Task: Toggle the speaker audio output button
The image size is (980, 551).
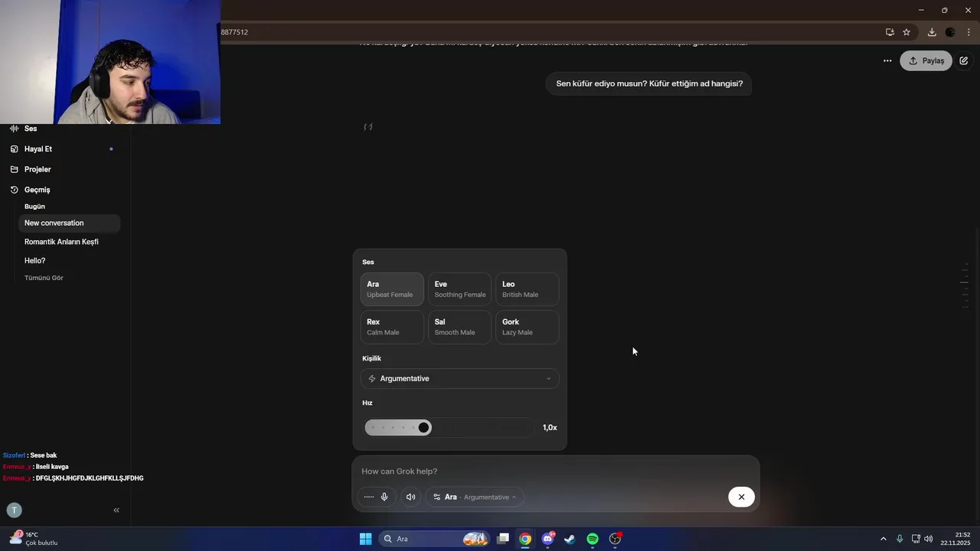Action: click(x=410, y=497)
